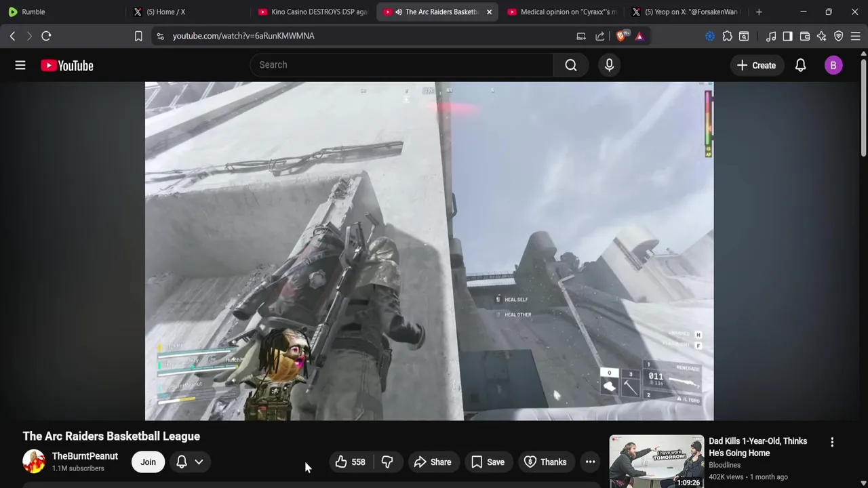
Task: Open the Brave Wallet icon
Action: [805, 36]
